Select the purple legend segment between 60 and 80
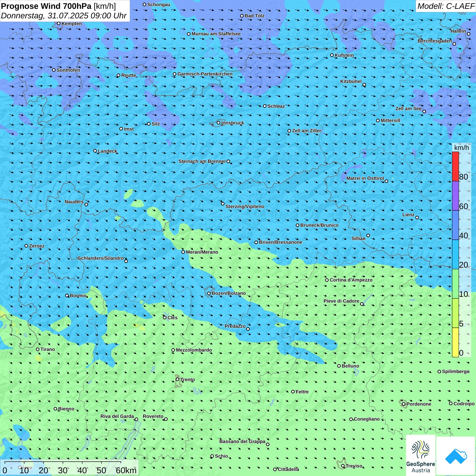 point(455,196)
